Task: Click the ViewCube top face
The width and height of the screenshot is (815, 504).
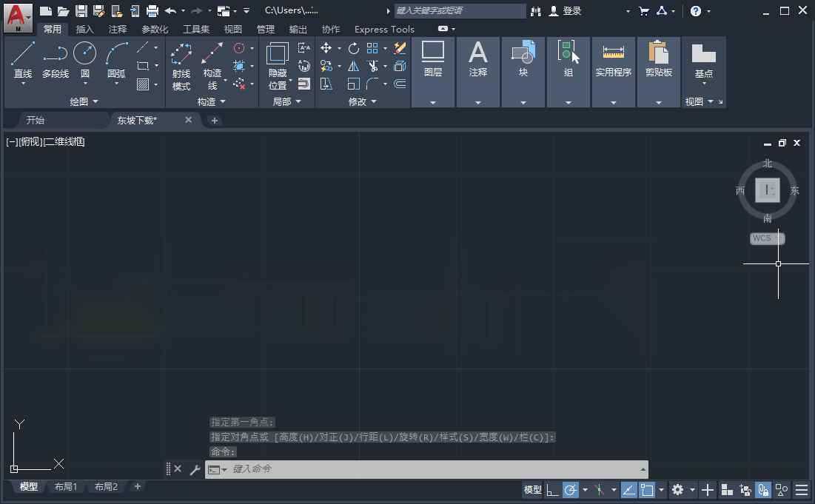Action: [767, 190]
